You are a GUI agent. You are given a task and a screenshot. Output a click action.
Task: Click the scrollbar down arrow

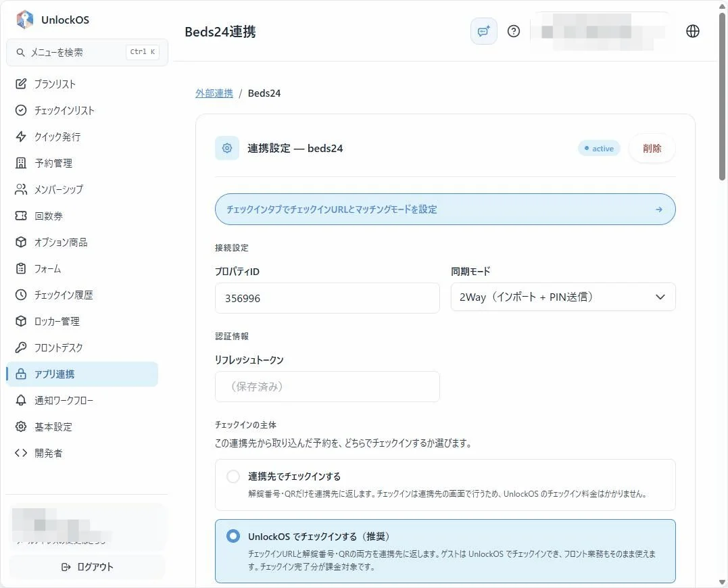721,582
